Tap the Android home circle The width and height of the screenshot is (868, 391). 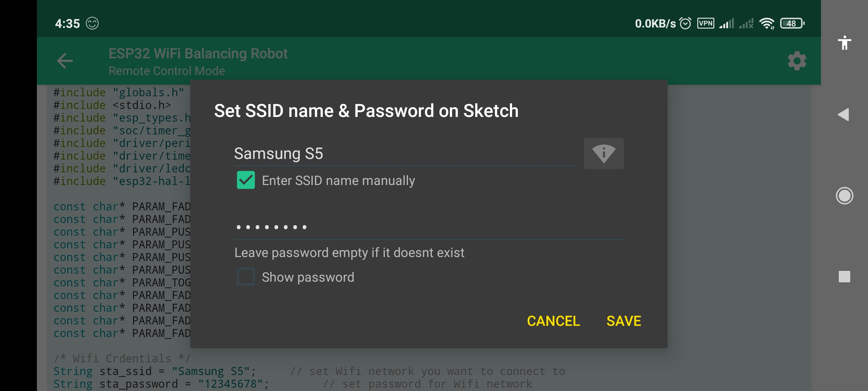pos(844,196)
